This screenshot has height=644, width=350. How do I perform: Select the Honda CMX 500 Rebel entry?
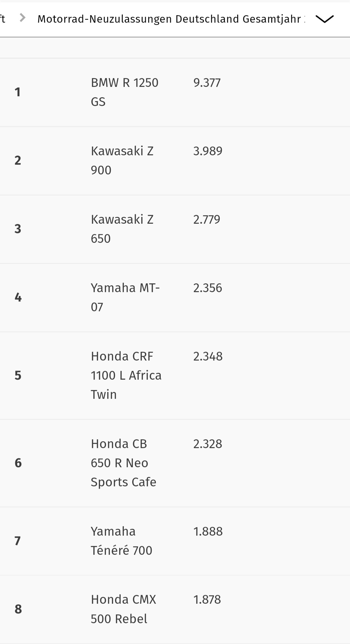tap(123, 609)
